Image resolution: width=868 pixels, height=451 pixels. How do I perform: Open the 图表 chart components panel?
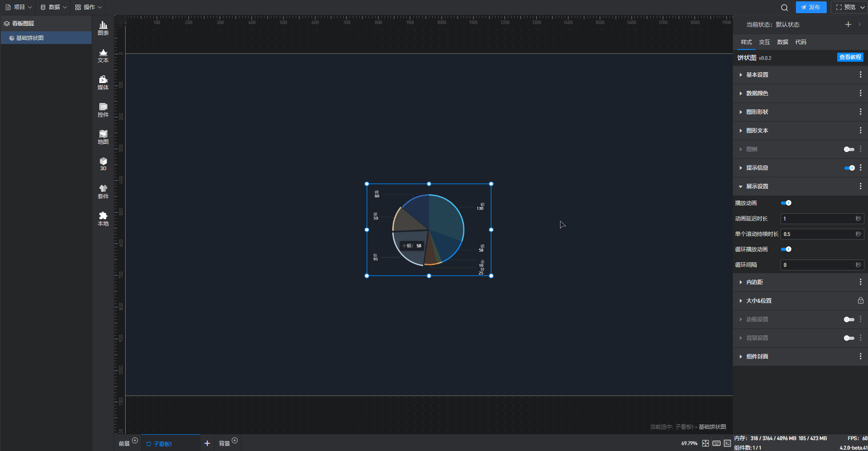click(103, 28)
